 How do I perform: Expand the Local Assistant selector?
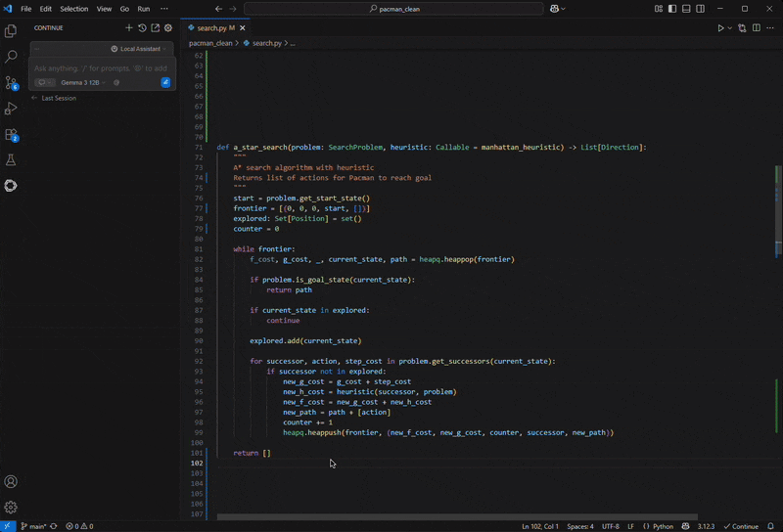(139, 49)
